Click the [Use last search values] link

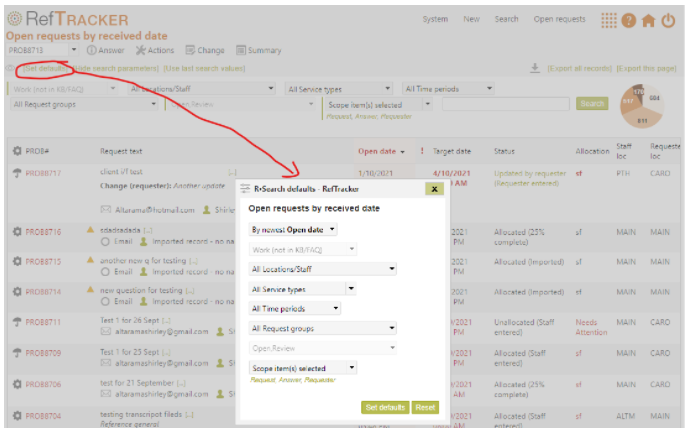[204, 68]
